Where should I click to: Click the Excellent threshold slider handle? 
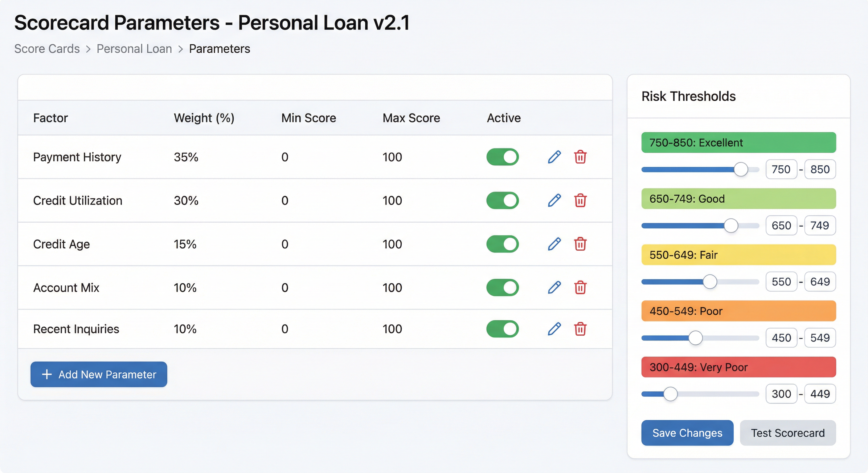tap(741, 169)
